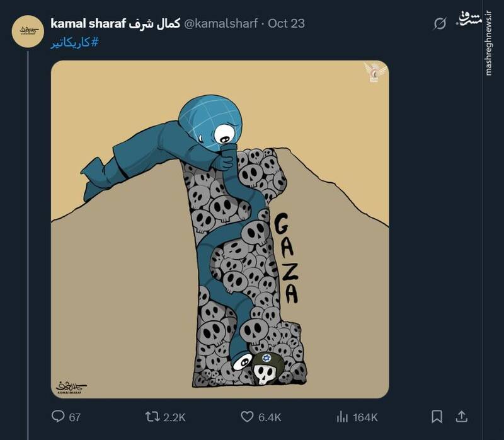
Task: Click the Oct 23 tweet date
Action: [x=286, y=24]
